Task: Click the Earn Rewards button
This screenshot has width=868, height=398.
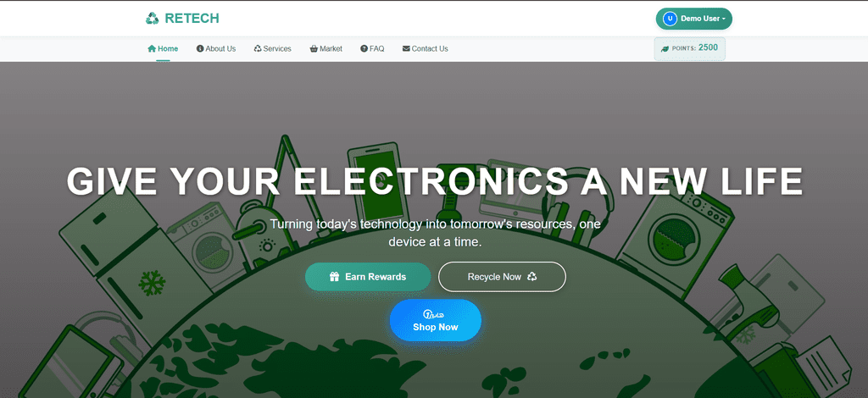Action: [368, 277]
